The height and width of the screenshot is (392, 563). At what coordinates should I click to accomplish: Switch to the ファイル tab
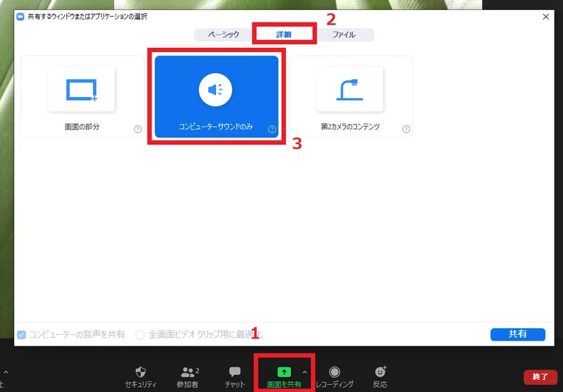(344, 34)
